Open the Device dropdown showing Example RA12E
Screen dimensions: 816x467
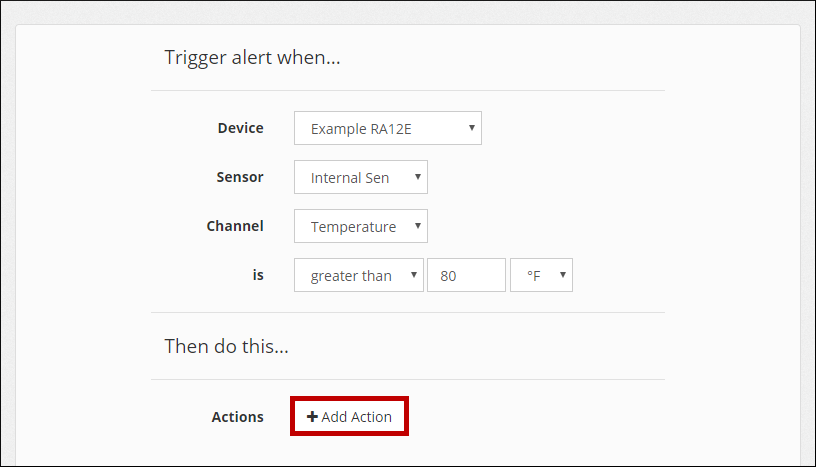pos(388,128)
